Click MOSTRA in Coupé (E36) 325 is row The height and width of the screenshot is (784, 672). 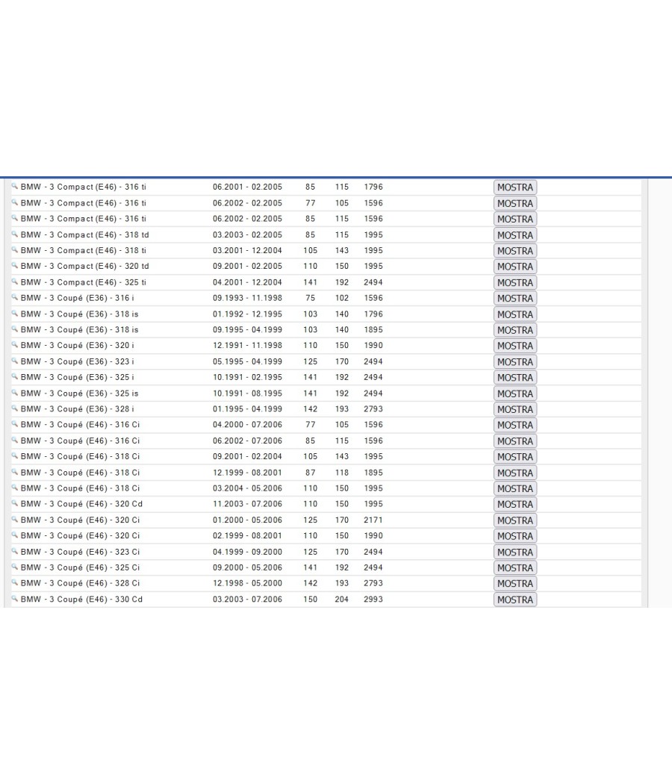click(x=515, y=393)
